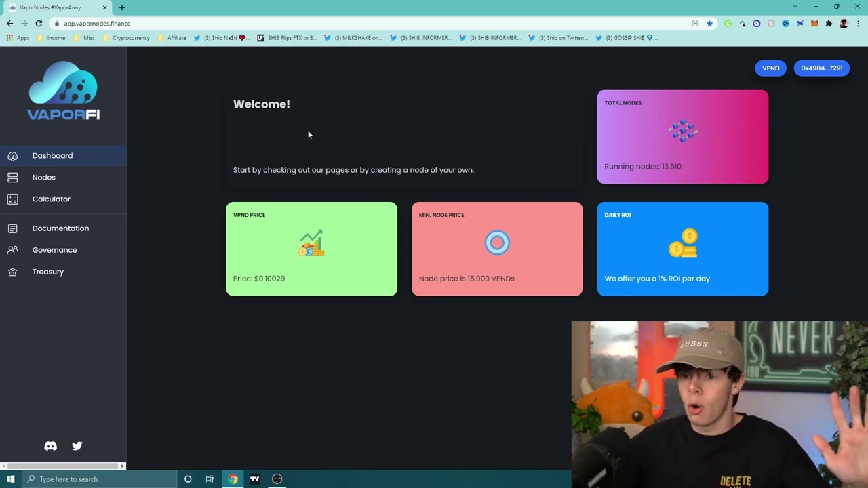Open a new browser tab
868x488 pixels.
click(122, 7)
